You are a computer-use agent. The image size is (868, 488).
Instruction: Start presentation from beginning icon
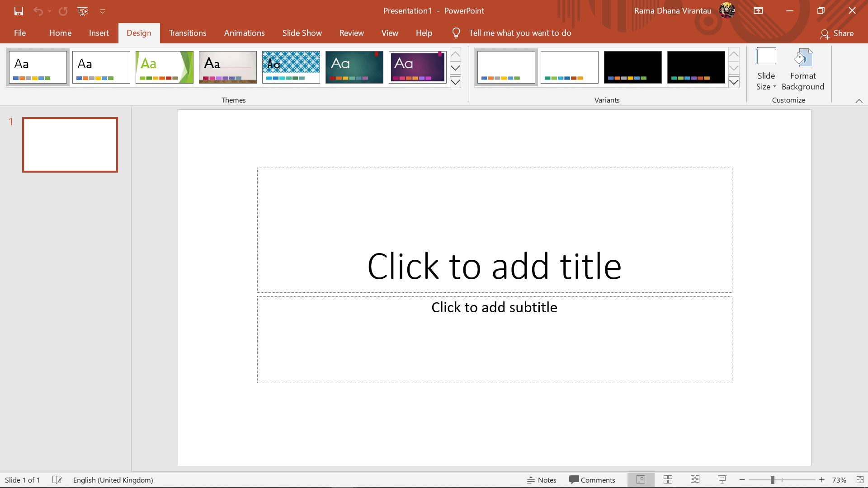pyautogui.click(x=83, y=11)
